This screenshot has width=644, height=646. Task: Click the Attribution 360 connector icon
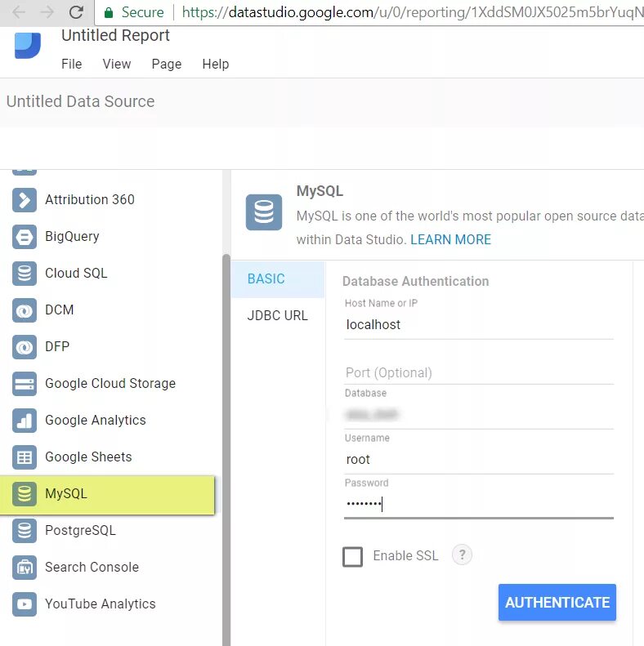[25, 200]
